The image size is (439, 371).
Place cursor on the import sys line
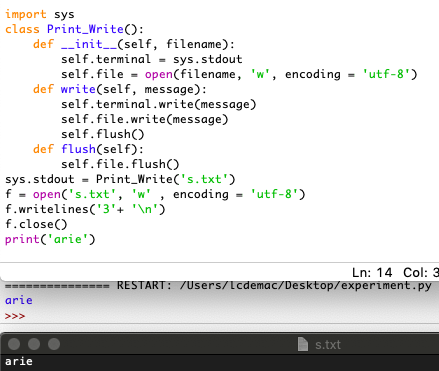pos(40,14)
